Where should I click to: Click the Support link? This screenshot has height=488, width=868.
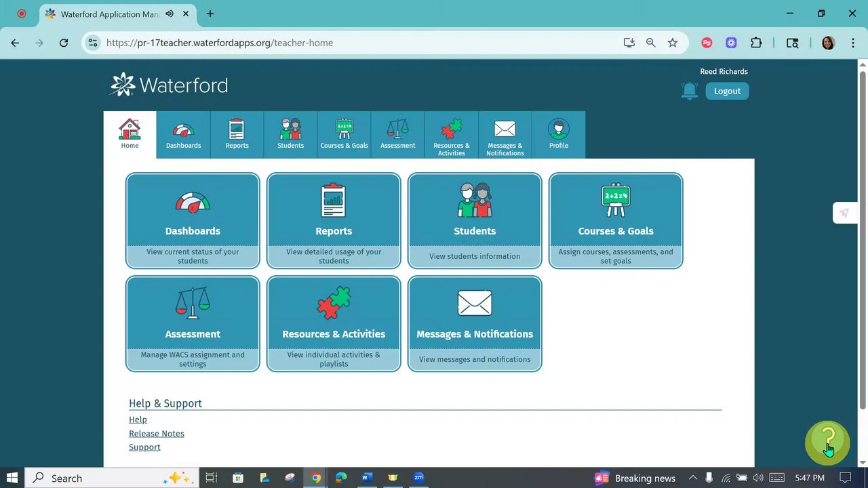click(x=144, y=447)
